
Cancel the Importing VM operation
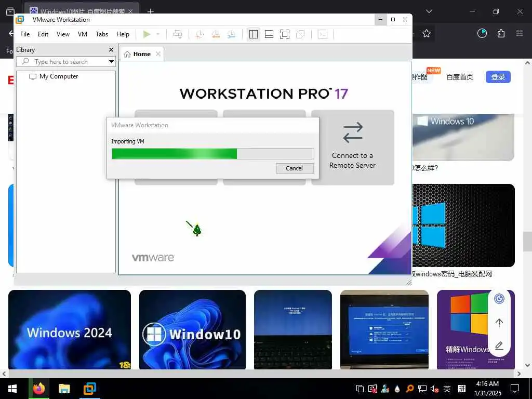pos(295,168)
